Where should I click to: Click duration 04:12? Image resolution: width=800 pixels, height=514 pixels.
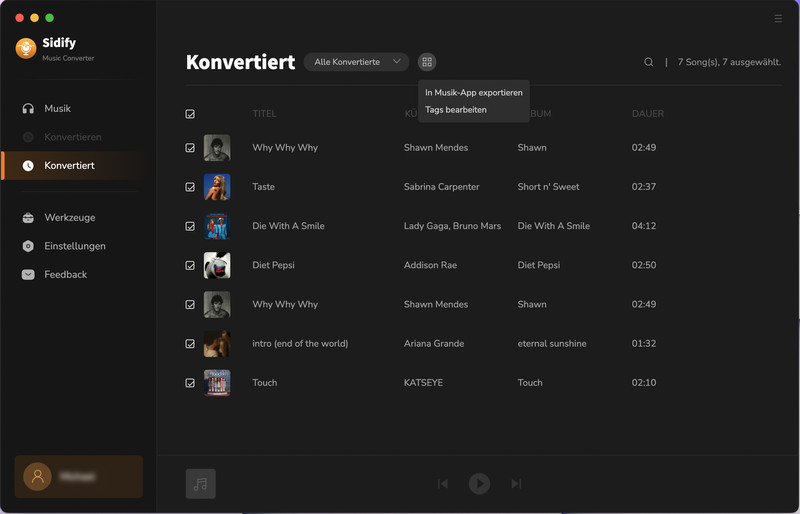(x=644, y=227)
